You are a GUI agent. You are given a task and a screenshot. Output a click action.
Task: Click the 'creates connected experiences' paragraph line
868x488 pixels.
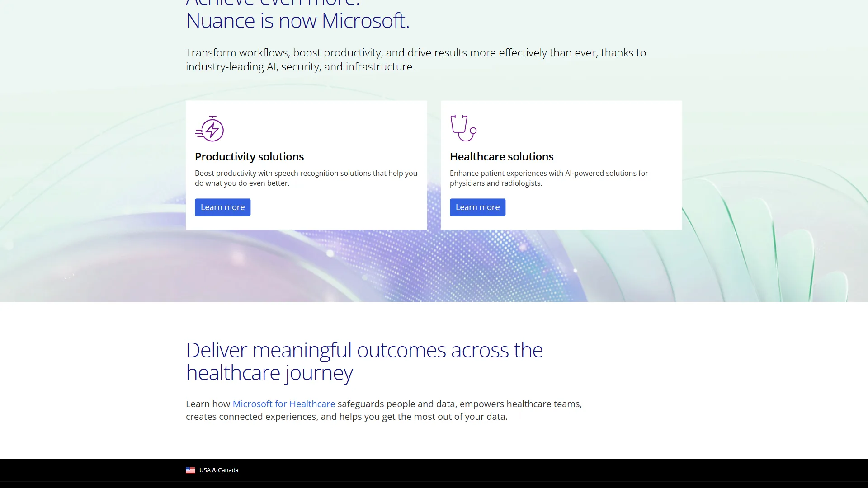coord(347,417)
